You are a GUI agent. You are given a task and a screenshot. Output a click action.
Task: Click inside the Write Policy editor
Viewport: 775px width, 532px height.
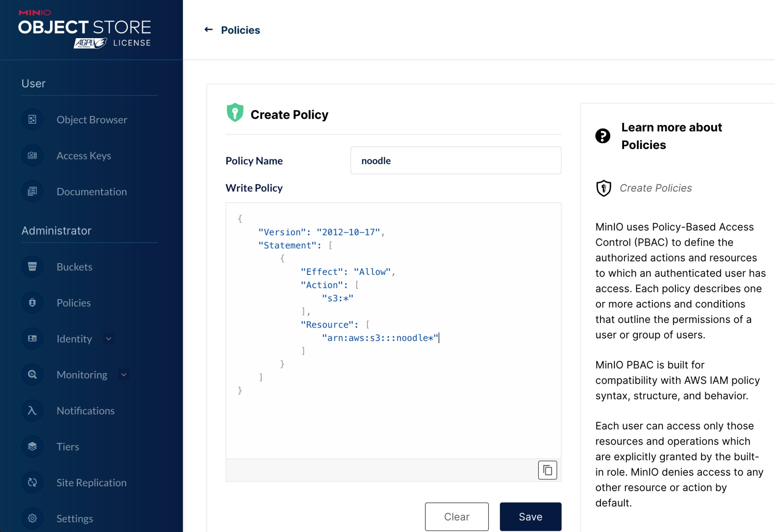point(393,416)
